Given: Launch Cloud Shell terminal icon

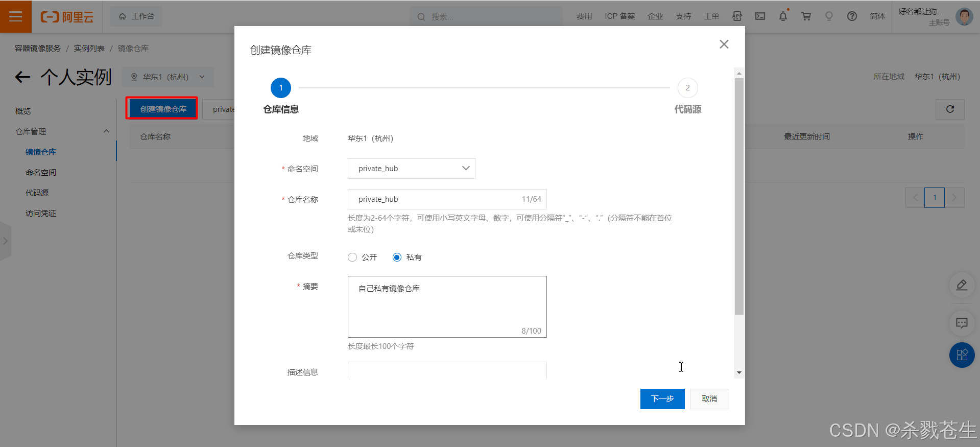Looking at the screenshot, I should click(x=760, y=16).
